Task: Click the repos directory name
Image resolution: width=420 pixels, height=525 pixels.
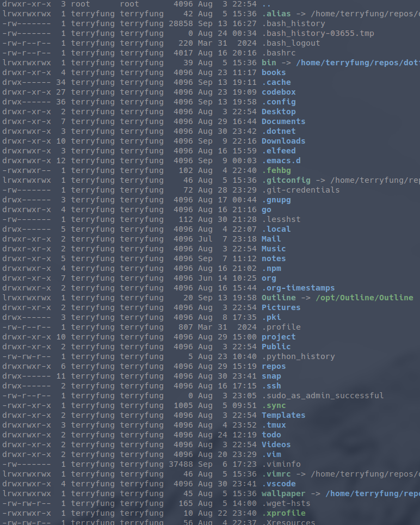Action: point(274,366)
